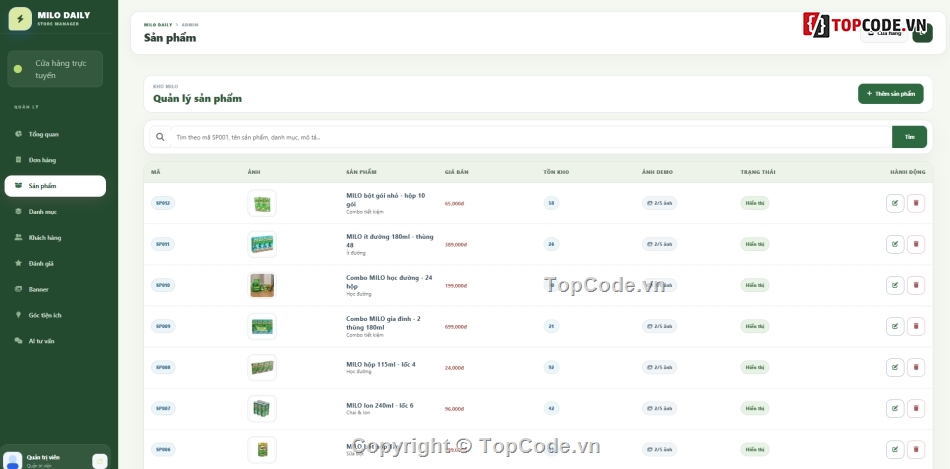Click the SP006 code badge

(x=163, y=450)
